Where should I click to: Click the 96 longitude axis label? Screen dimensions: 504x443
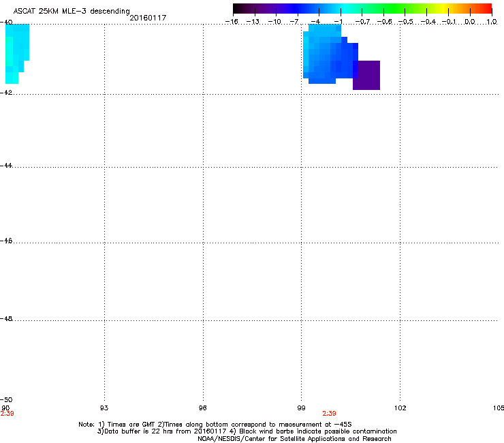pos(203,408)
